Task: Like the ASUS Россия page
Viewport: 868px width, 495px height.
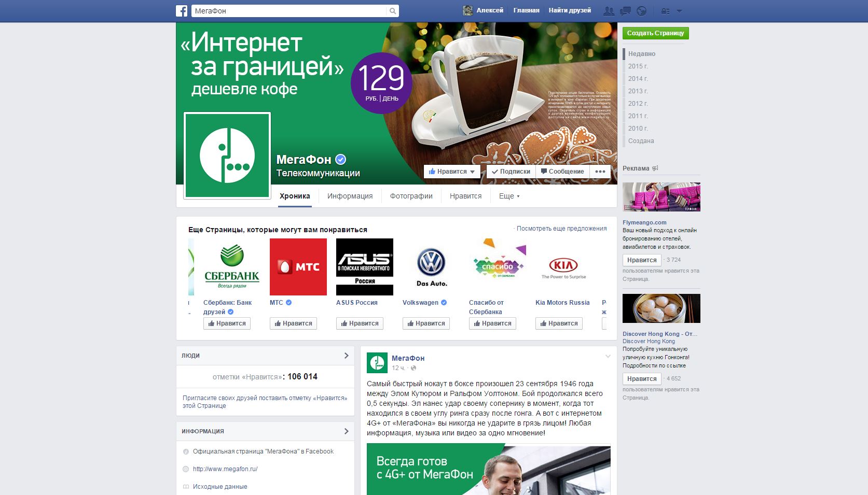Action: [360, 323]
